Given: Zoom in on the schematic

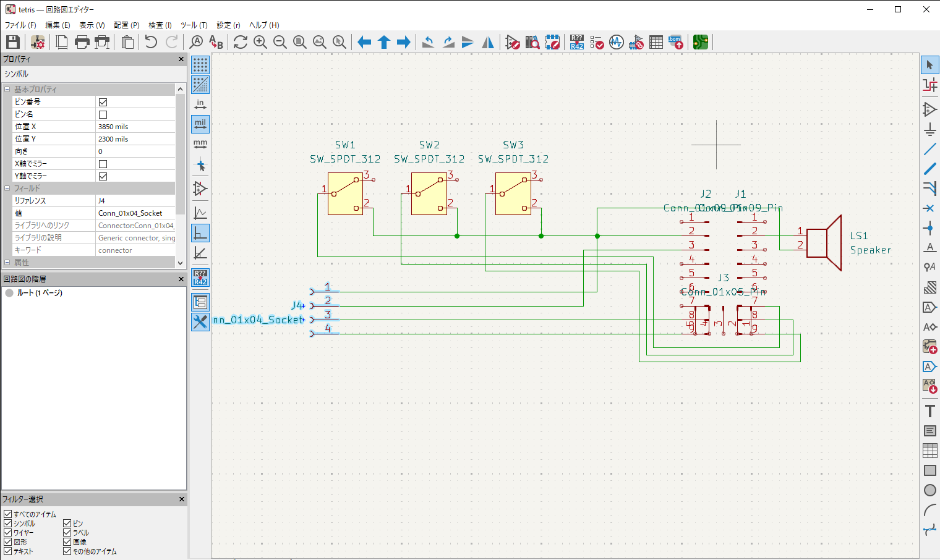Looking at the screenshot, I should tap(260, 42).
